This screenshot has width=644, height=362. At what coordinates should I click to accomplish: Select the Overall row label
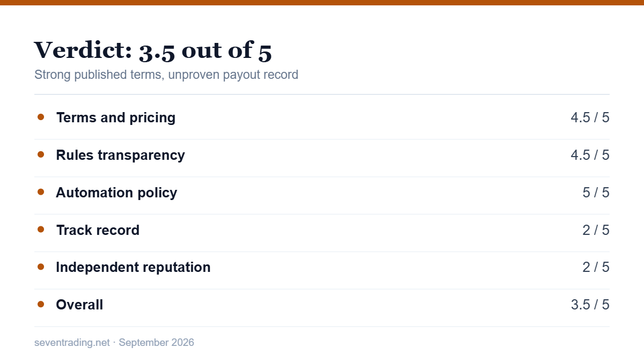pos(79,305)
